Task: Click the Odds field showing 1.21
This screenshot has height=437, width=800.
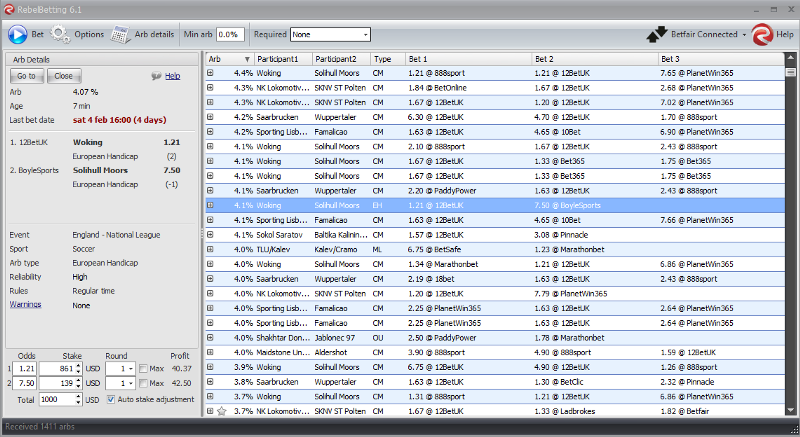Action: 26,368
